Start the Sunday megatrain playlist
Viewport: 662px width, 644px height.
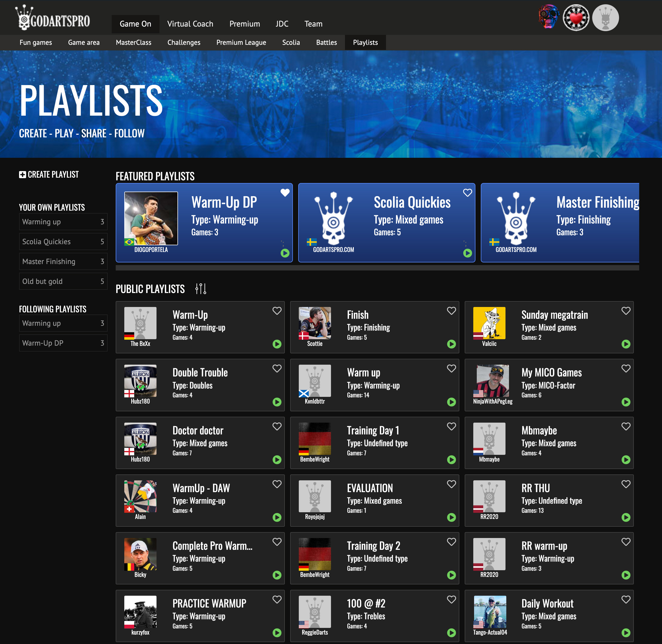(626, 344)
